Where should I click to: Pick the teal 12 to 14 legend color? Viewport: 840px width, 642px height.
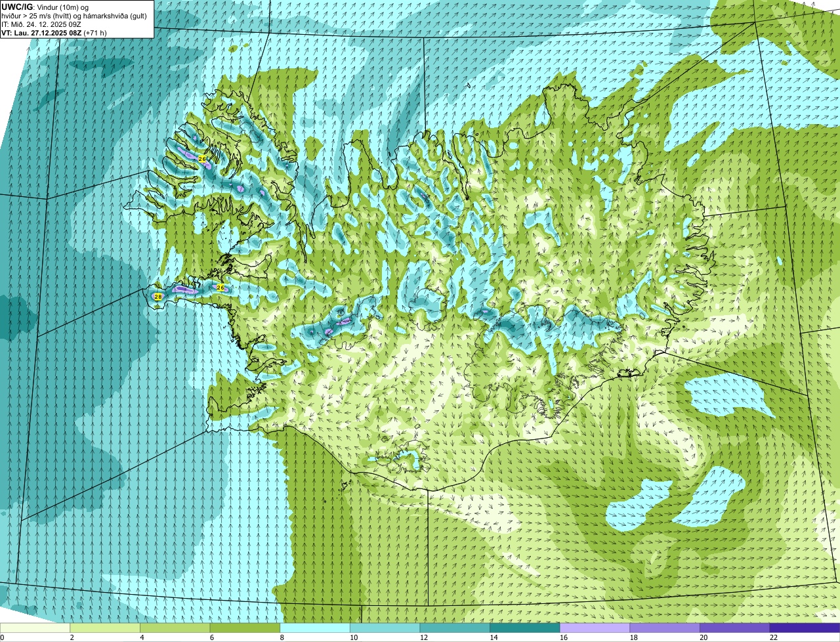click(x=455, y=628)
